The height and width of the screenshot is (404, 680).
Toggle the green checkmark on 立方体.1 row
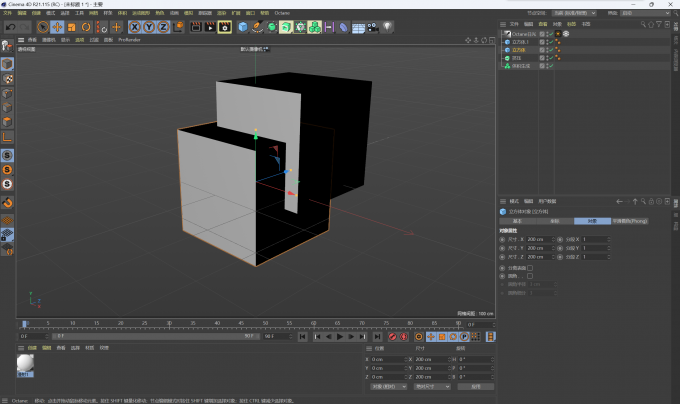pos(551,42)
